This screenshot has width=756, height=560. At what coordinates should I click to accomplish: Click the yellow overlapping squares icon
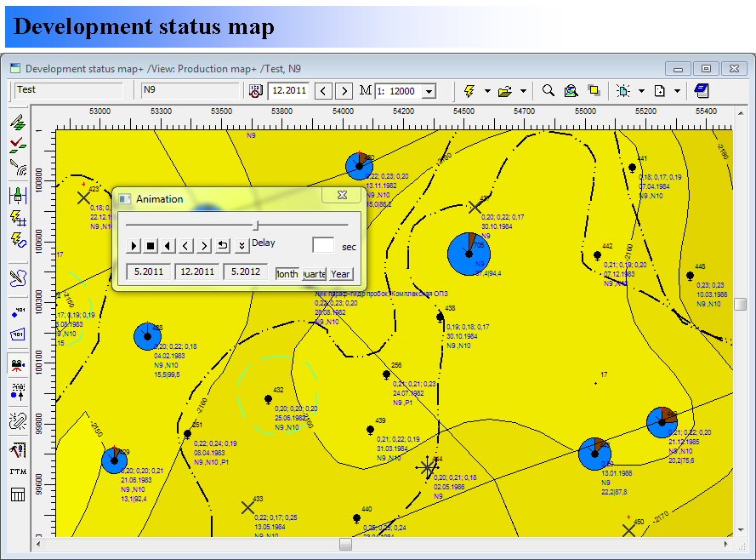(594, 90)
